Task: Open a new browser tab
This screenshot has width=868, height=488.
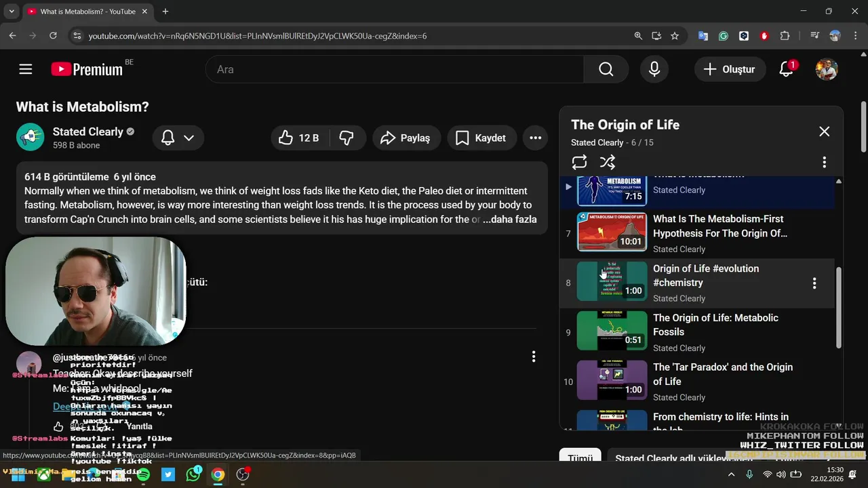Action: pyautogui.click(x=165, y=12)
